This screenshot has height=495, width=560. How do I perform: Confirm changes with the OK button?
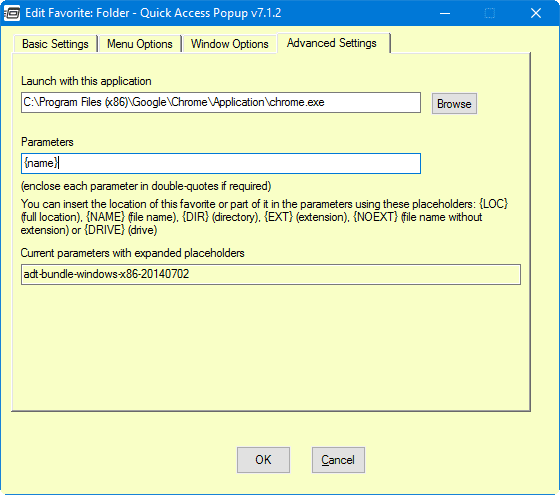(263, 460)
